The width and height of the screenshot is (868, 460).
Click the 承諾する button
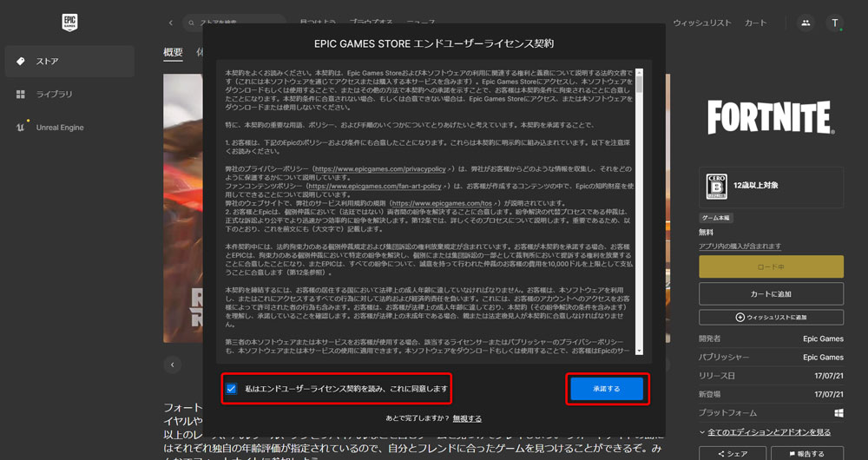(x=607, y=389)
